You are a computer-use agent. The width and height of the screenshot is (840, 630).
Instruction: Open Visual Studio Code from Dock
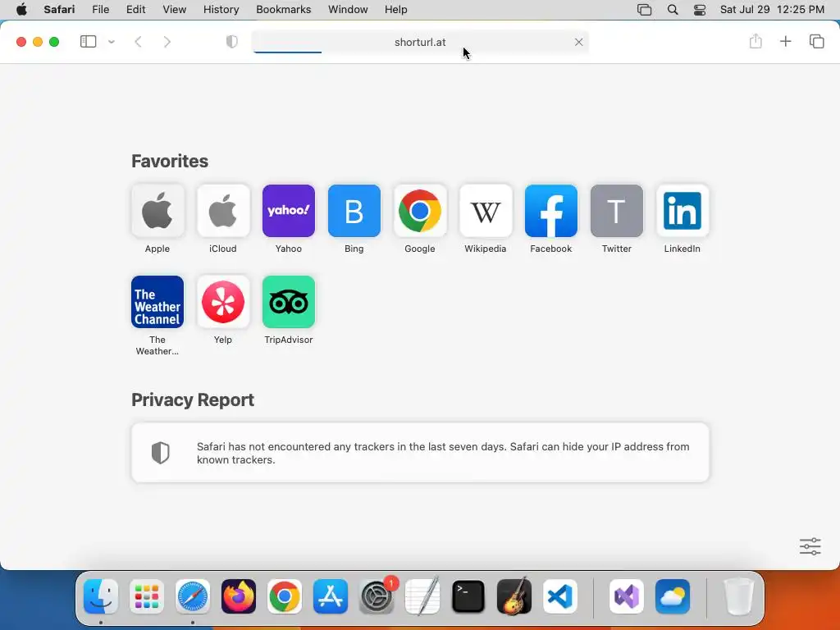coord(560,596)
